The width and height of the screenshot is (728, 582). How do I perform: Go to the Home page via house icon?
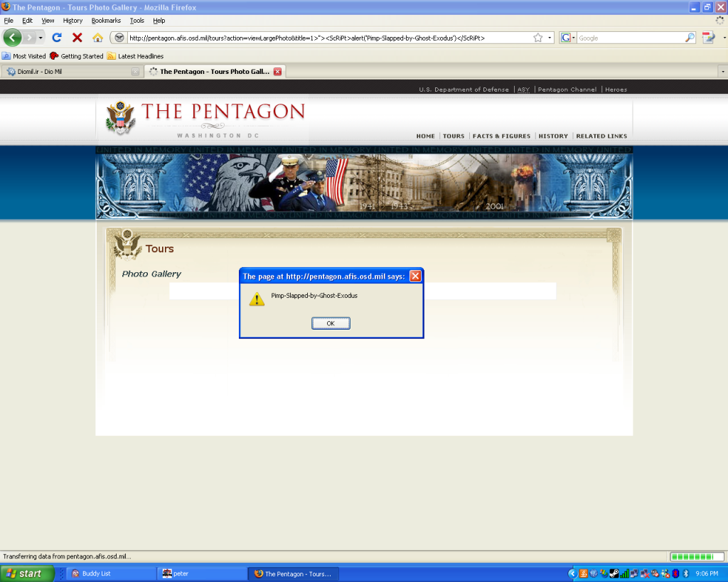(97, 38)
